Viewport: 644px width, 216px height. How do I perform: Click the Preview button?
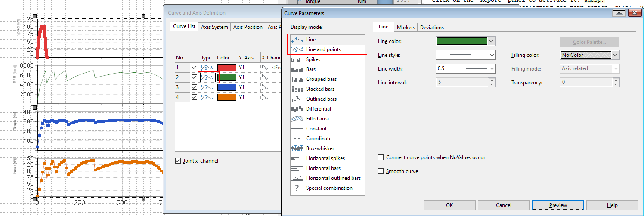point(558,205)
